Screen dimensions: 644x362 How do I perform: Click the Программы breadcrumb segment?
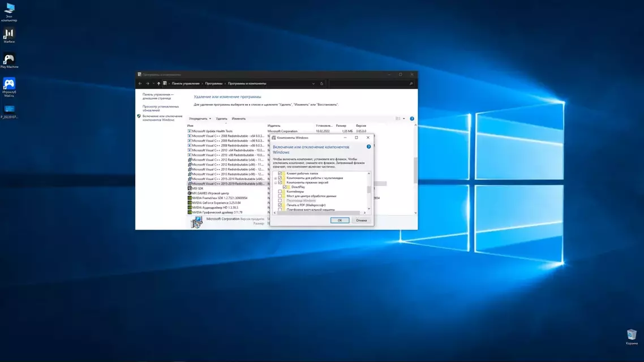coord(213,83)
